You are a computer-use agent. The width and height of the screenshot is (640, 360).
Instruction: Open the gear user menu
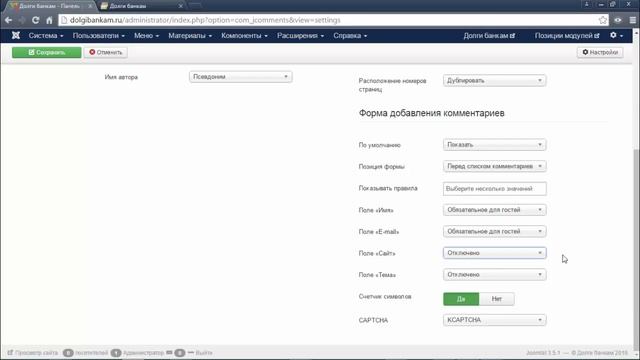616,36
